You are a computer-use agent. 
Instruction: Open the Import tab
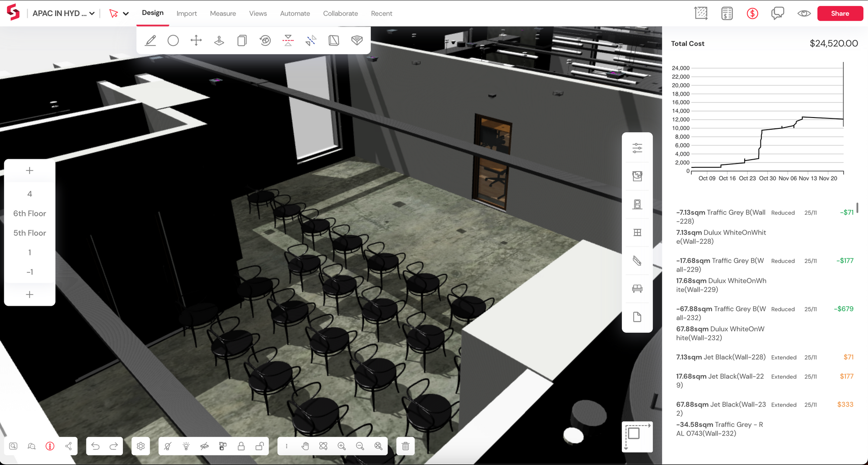(187, 13)
